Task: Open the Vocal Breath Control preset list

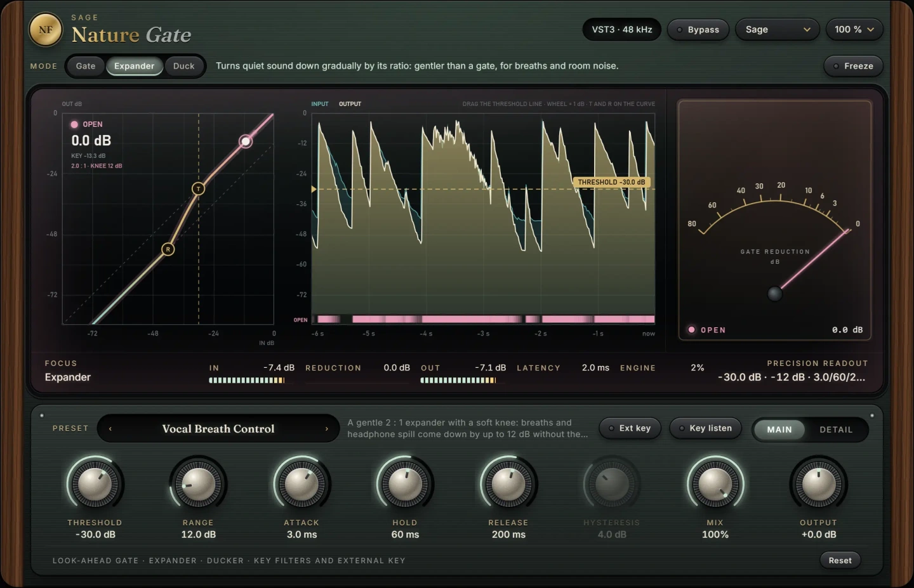Action: tap(218, 429)
